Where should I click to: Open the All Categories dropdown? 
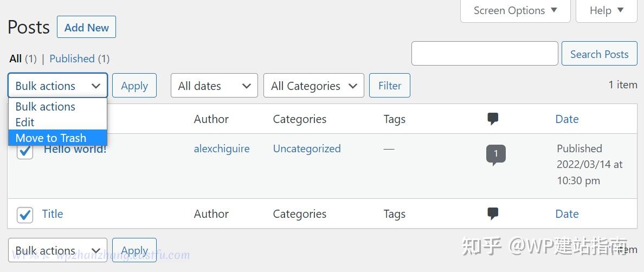point(313,86)
